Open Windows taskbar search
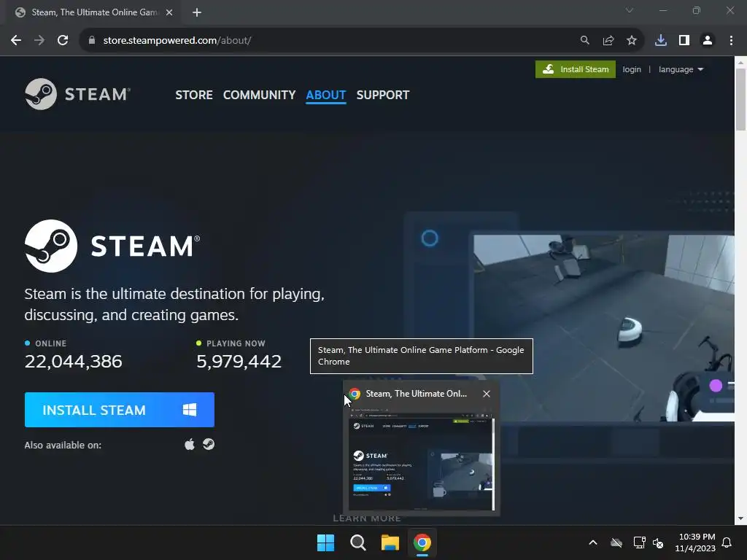747x560 pixels. 357,542
